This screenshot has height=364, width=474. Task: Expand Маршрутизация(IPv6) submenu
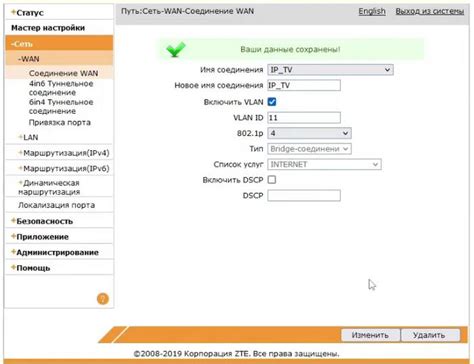64,168
